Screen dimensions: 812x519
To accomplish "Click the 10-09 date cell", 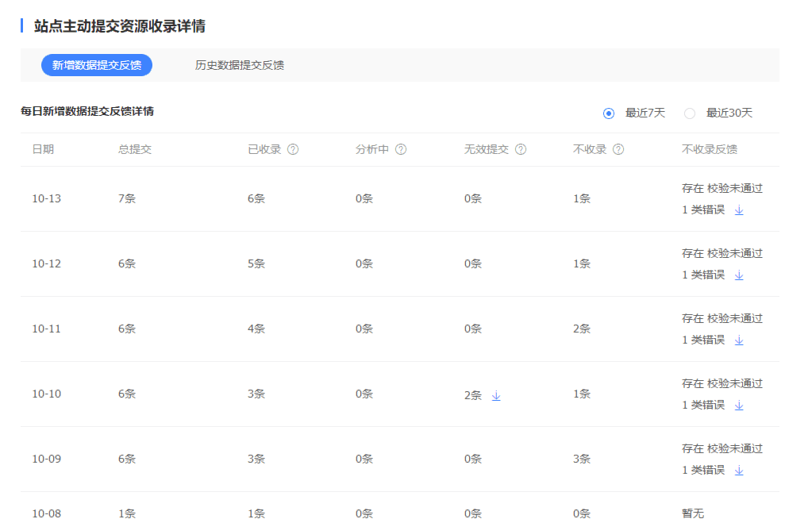I will click(47, 459).
